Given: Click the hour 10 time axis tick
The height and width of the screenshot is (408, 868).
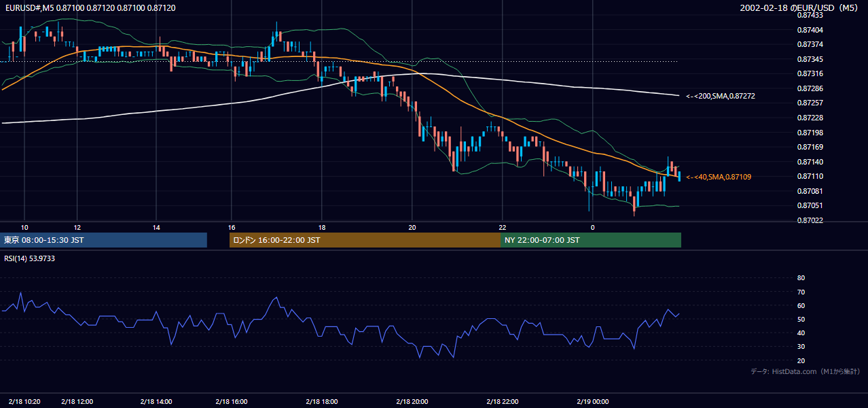Looking at the screenshot, I should (24, 227).
